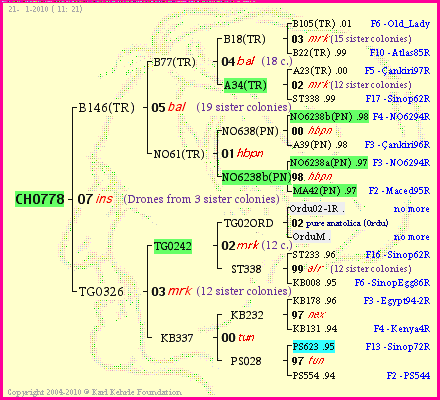This screenshot has height=400, width=440.
Task: Open the F2 - Maced95R link
Action: (399, 191)
